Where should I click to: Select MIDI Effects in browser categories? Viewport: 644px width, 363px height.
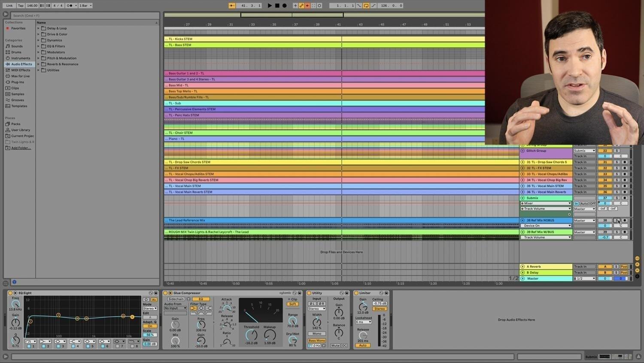tap(20, 70)
